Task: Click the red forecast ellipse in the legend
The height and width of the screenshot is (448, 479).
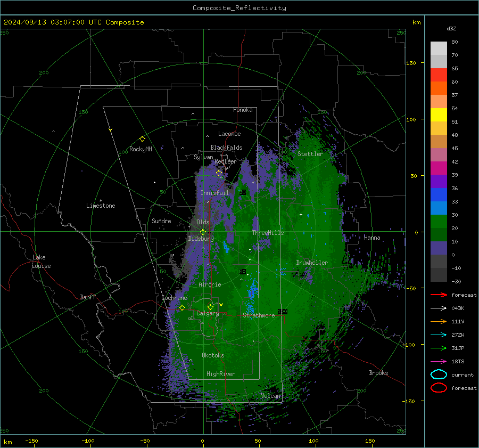Action: (x=439, y=388)
